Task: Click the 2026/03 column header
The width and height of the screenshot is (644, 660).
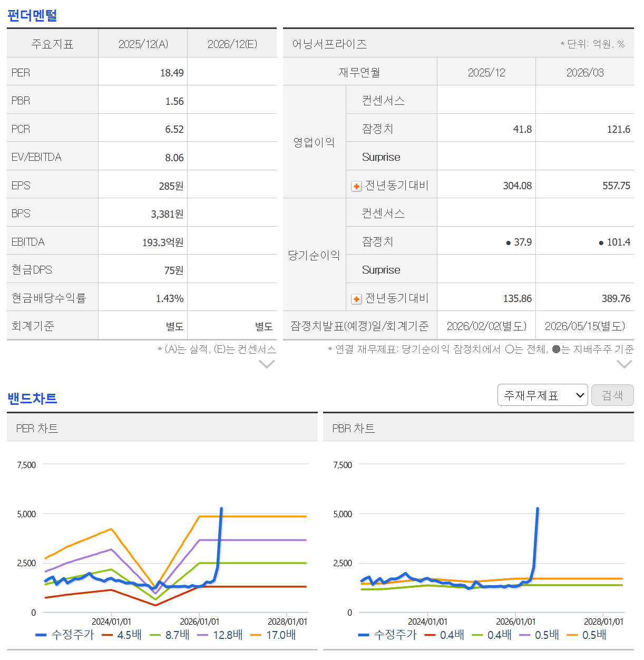Action: pos(585,72)
